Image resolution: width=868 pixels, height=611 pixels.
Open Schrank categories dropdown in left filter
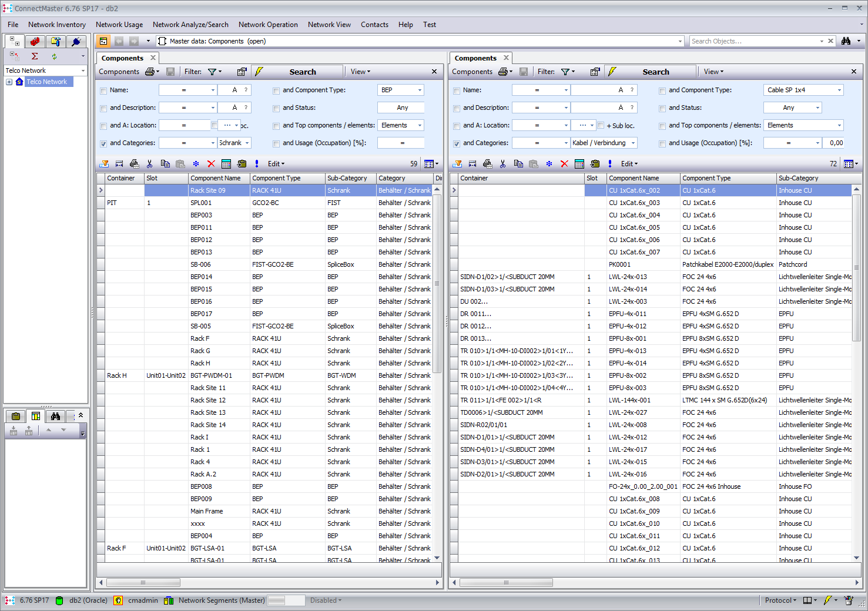[x=247, y=143]
